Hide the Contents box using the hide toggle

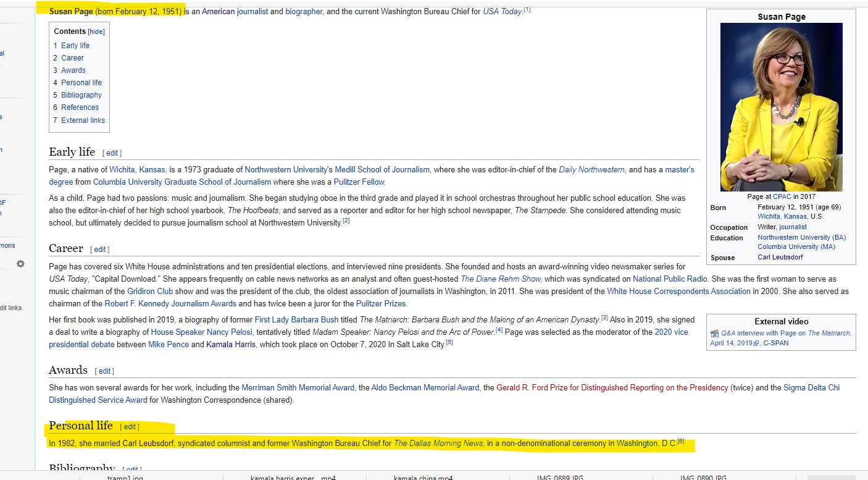coord(96,32)
